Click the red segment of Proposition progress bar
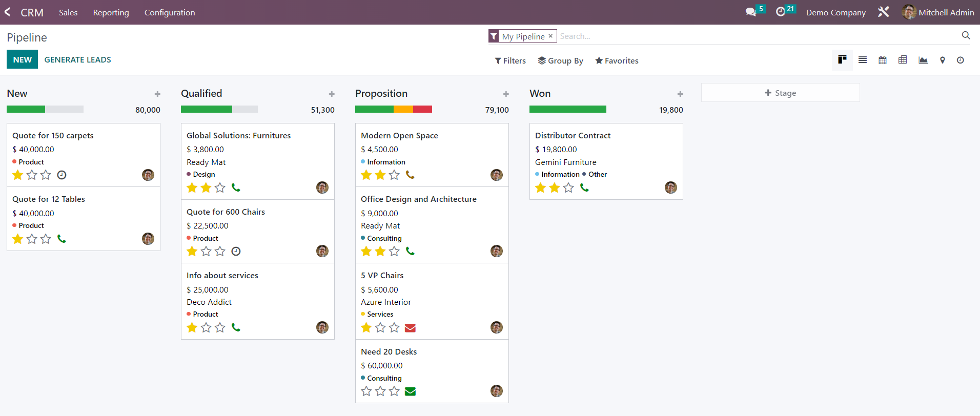The height and width of the screenshot is (416, 980). pyautogui.click(x=422, y=109)
